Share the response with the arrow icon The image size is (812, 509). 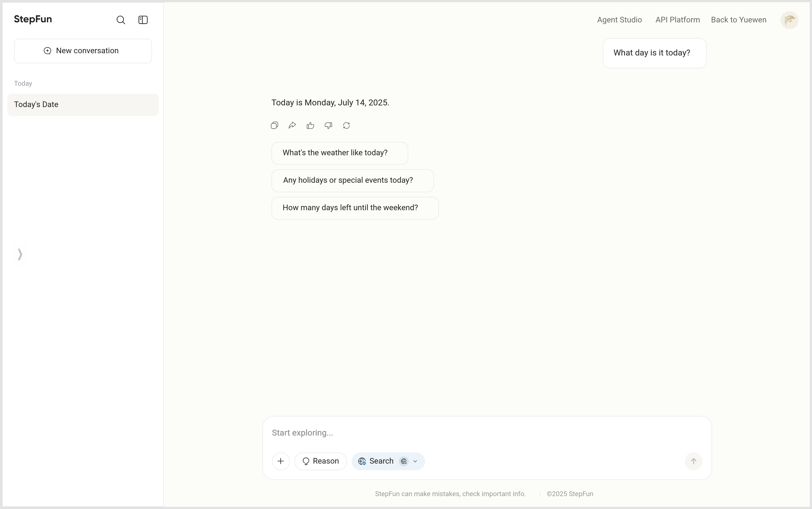292,126
